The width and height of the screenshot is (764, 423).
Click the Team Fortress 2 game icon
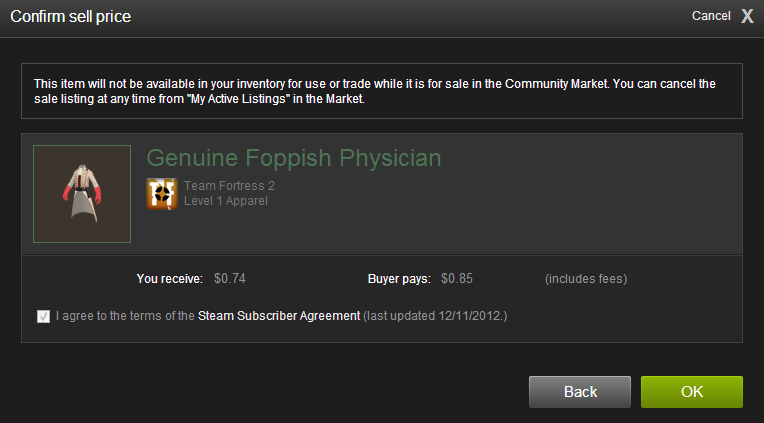point(162,193)
